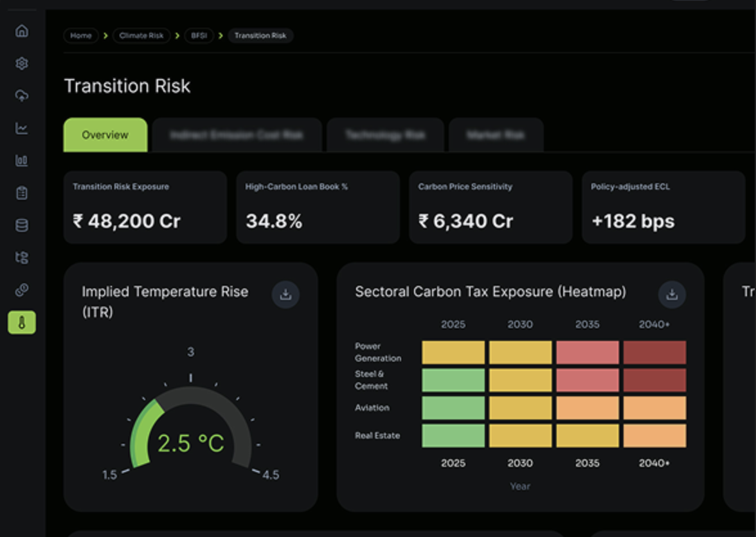756x537 pixels.
Task: Open settings gear icon in sidebar
Action: pyautogui.click(x=22, y=64)
